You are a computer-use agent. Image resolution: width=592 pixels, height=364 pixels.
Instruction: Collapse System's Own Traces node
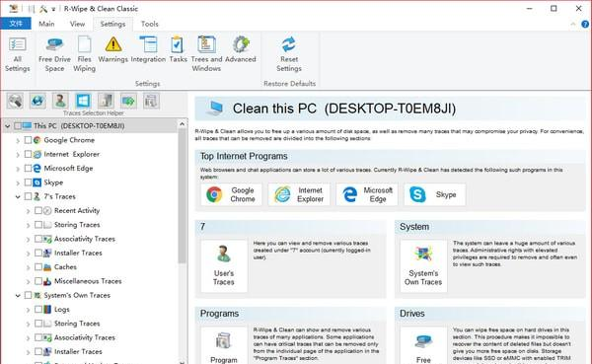click(x=18, y=296)
